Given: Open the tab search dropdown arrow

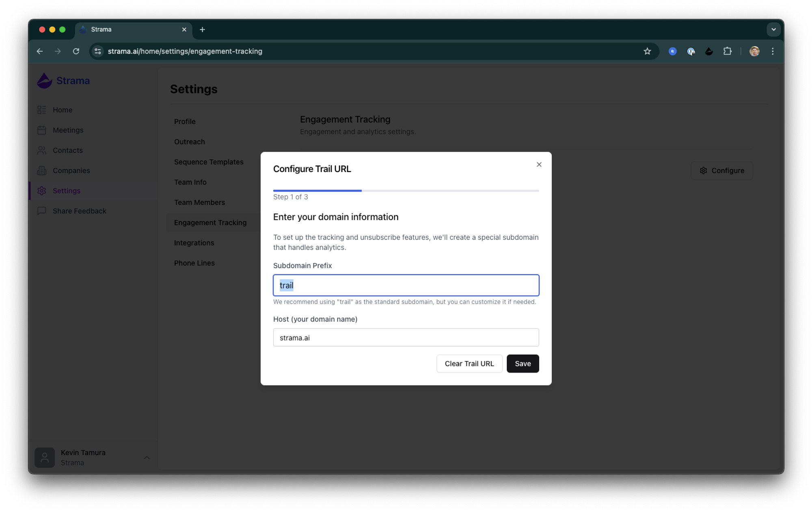Looking at the screenshot, I should [x=773, y=29].
